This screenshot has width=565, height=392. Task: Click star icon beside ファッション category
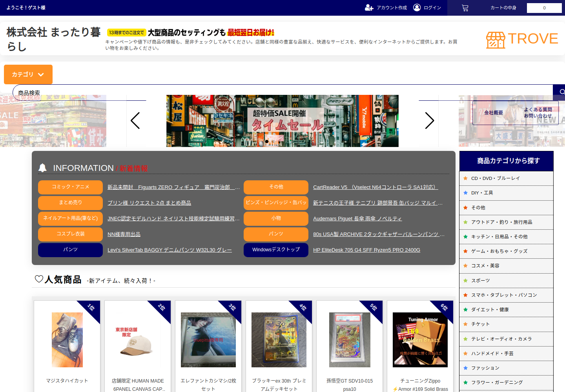click(465, 368)
